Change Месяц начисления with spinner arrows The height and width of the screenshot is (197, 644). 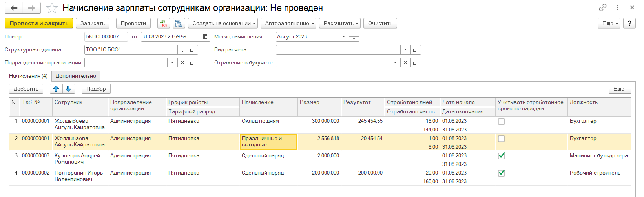click(354, 36)
